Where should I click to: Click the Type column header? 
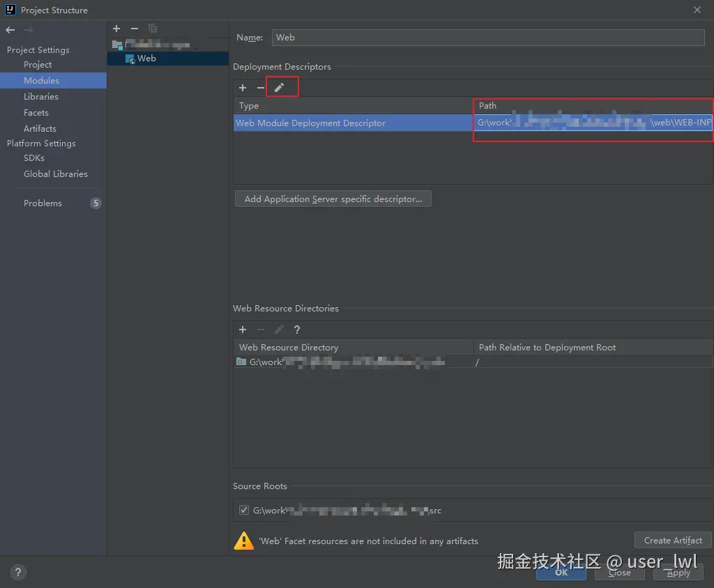coord(354,106)
